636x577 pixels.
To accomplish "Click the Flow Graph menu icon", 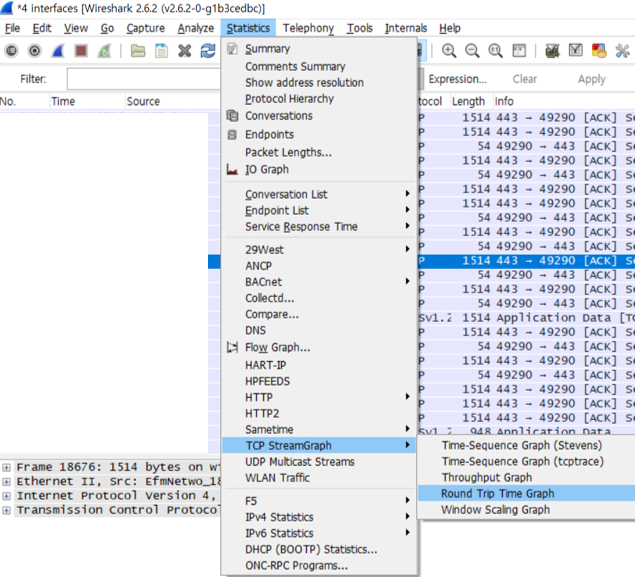I will click(232, 347).
